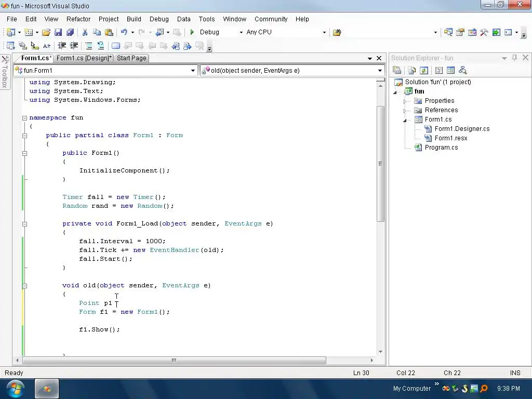Click the Display Quick Info icon

pyautogui.click(x=35, y=46)
